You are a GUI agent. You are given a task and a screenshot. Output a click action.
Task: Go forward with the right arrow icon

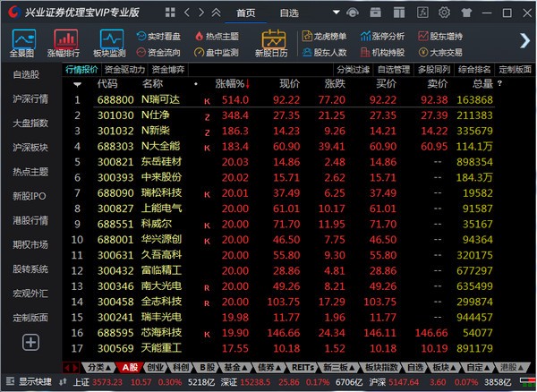pos(201,13)
